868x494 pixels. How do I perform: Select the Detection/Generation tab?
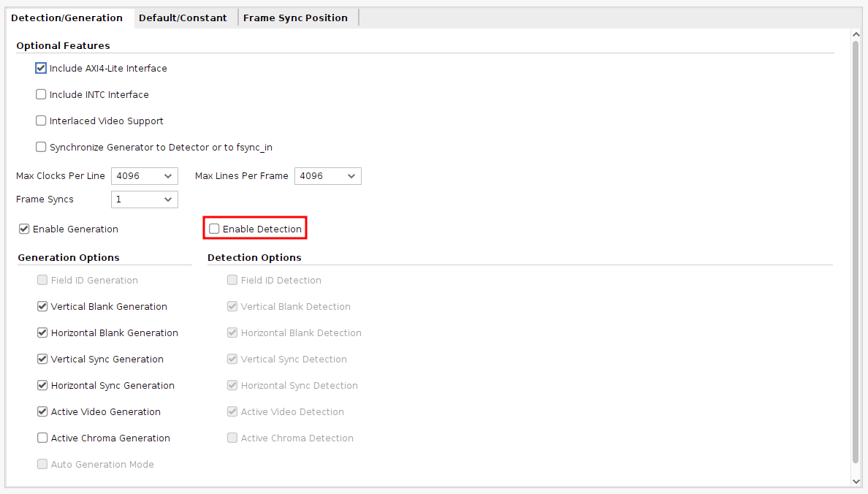(x=67, y=18)
